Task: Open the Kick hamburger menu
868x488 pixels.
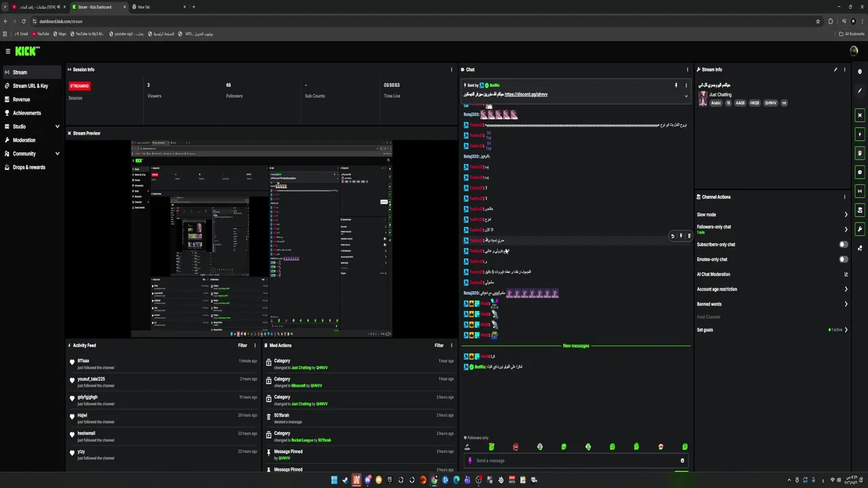Action: [7, 51]
